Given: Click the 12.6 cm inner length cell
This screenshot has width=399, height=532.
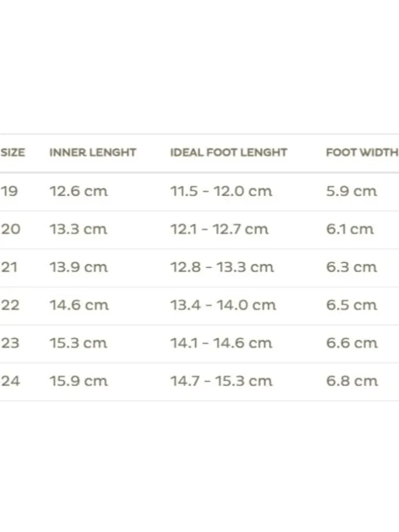Looking at the screenshot, I should pos(79,191).
